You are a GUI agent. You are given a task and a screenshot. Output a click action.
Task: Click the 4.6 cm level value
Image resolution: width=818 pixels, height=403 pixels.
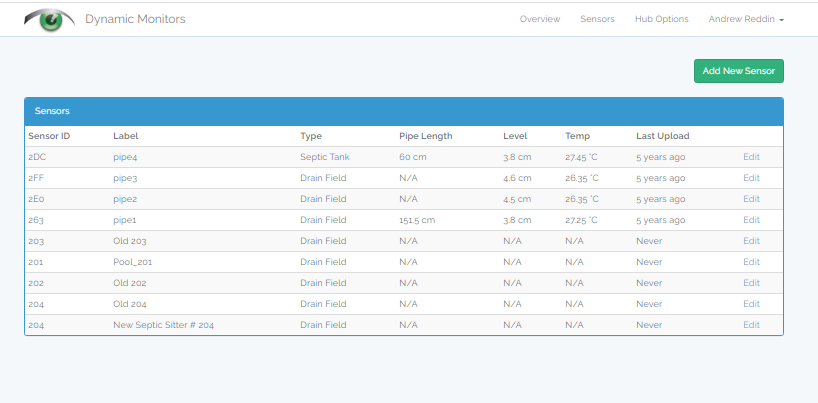[x=518, y=178]
